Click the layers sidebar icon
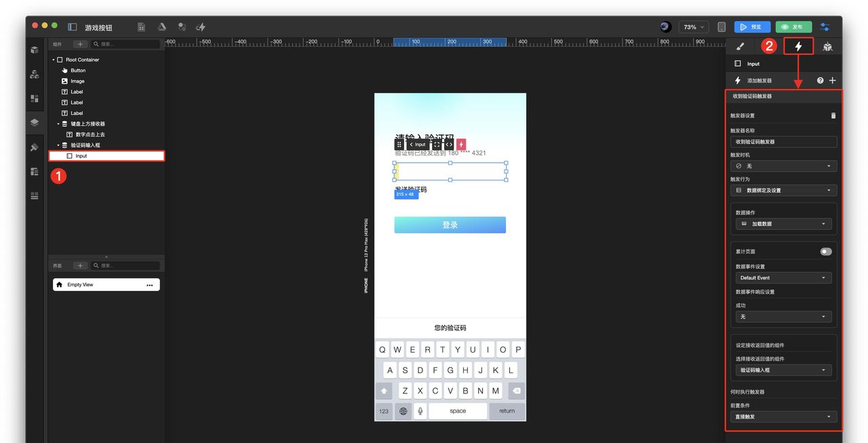 (35, 123)
